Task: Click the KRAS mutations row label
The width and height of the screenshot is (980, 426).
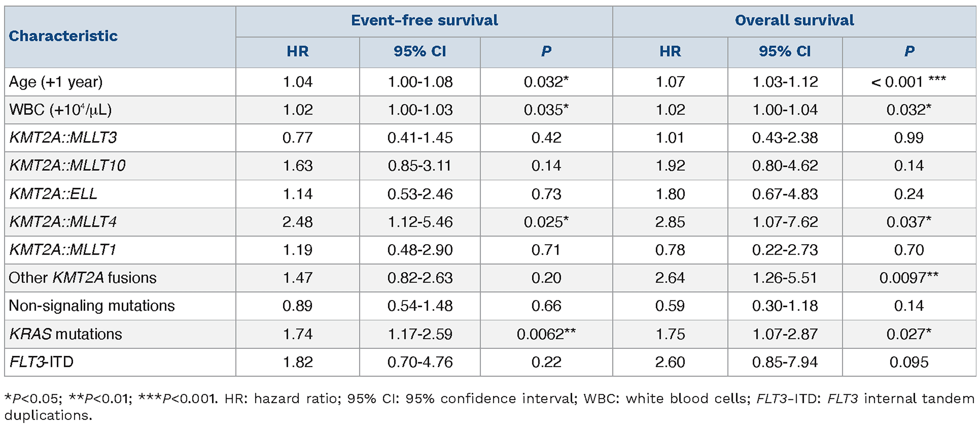Action: click(x=66, y=334)
